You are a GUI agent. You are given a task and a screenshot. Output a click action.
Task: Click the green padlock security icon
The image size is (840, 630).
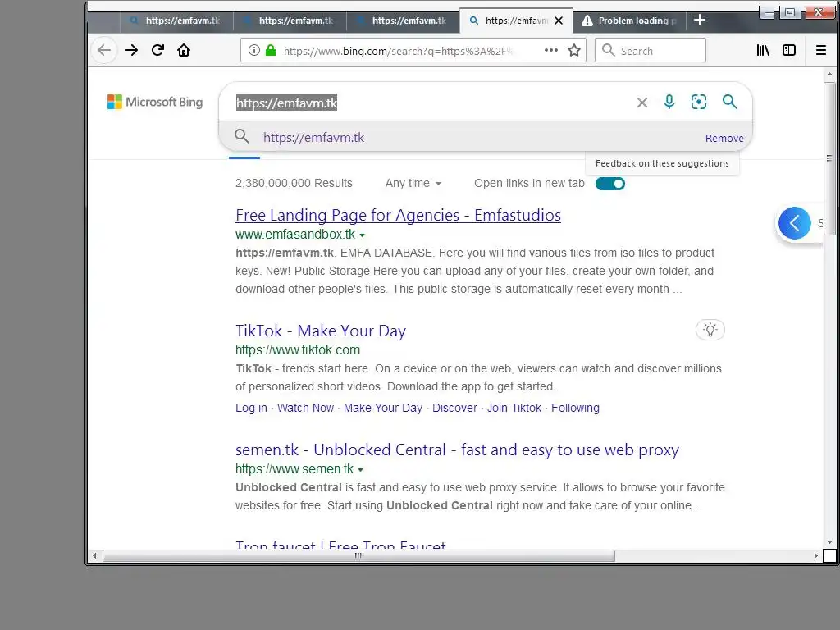[271, 50]
